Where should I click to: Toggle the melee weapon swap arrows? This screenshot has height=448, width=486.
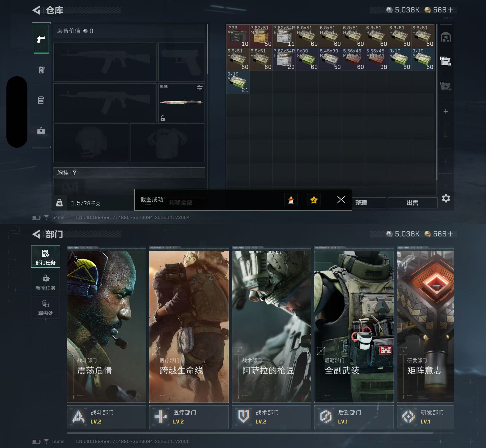(199, 87)
